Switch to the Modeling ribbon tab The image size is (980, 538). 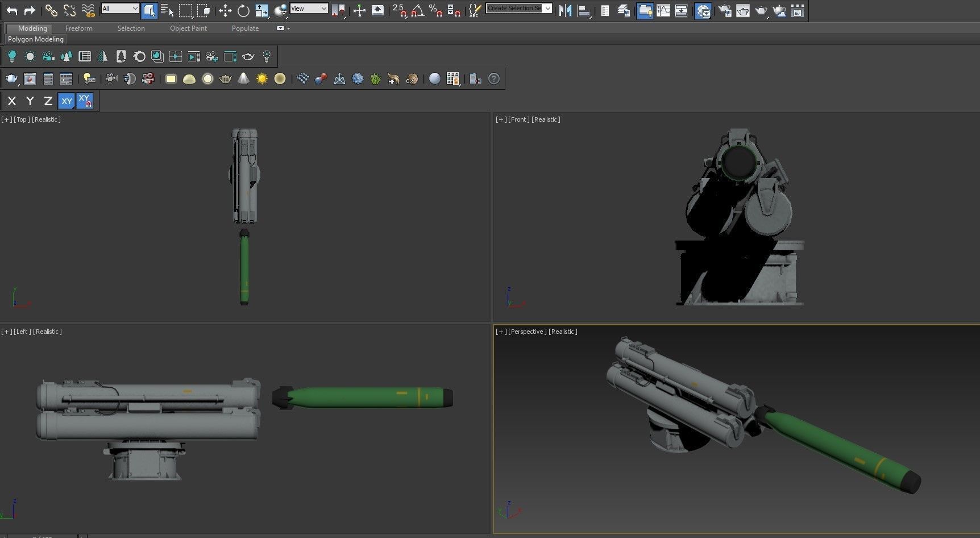[x=32, y=28]
